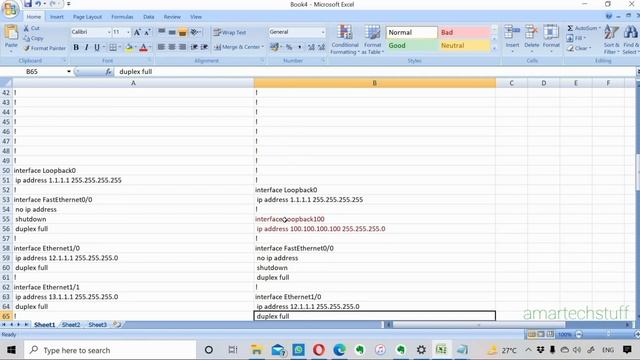Toggle Italic formatting
This screenshot has height=360, width=640.
coord(86,47)
